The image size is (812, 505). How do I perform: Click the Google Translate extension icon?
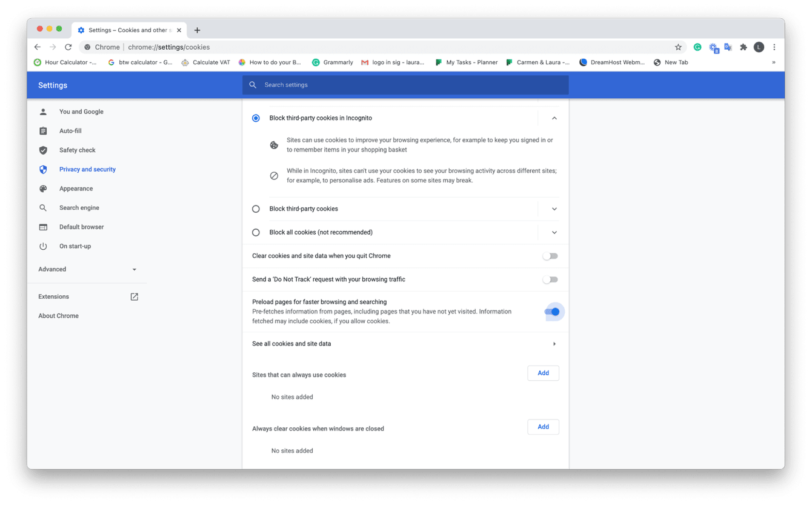[x=727, y=47]
